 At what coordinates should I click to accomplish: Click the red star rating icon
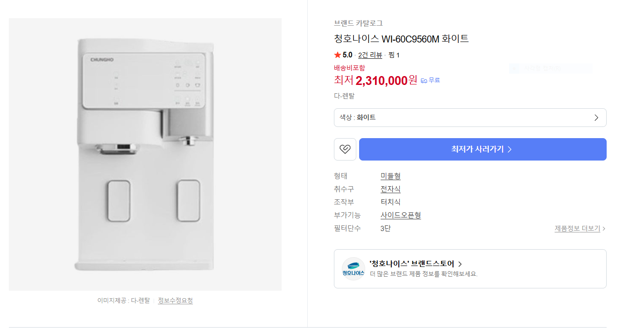coord(337,54)
